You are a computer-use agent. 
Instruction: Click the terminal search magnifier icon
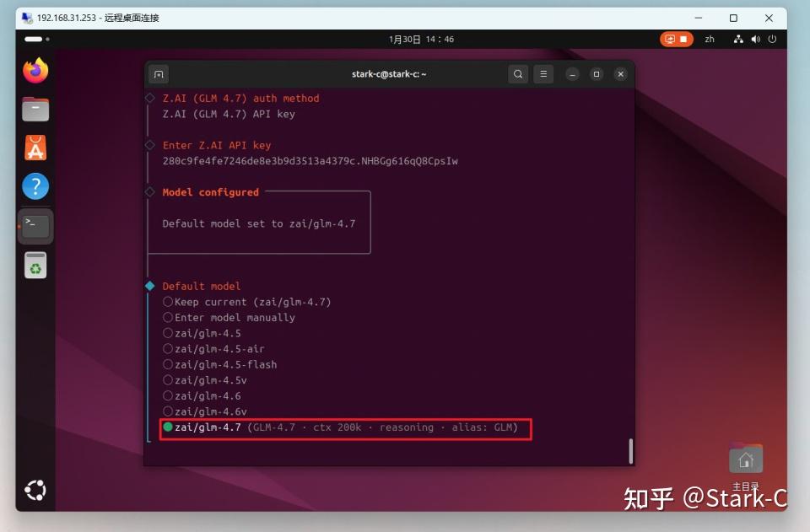click(517, 74)
